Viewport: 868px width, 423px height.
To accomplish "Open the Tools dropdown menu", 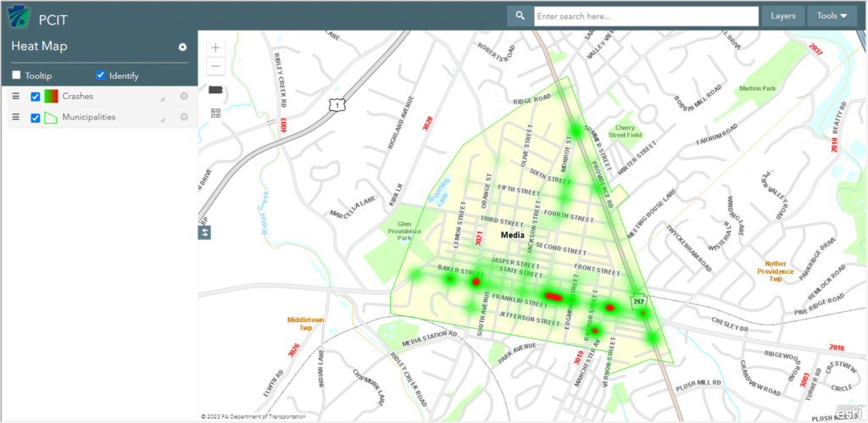I will 832,16.
